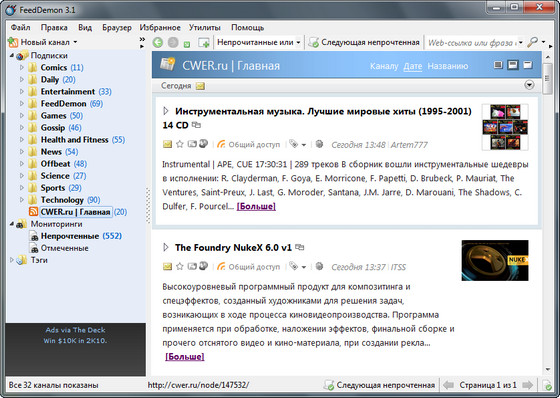Click the magnifier search icon

click(532, 42)
